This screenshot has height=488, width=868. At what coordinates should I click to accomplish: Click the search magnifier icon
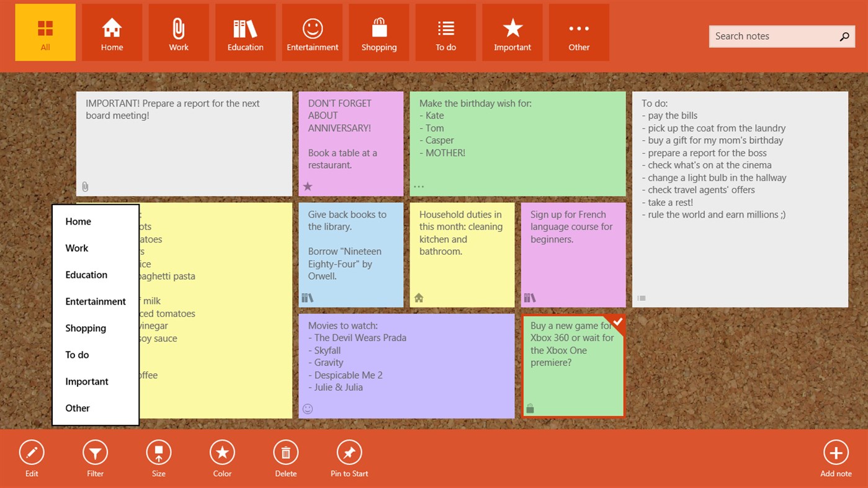coord(844,36)
